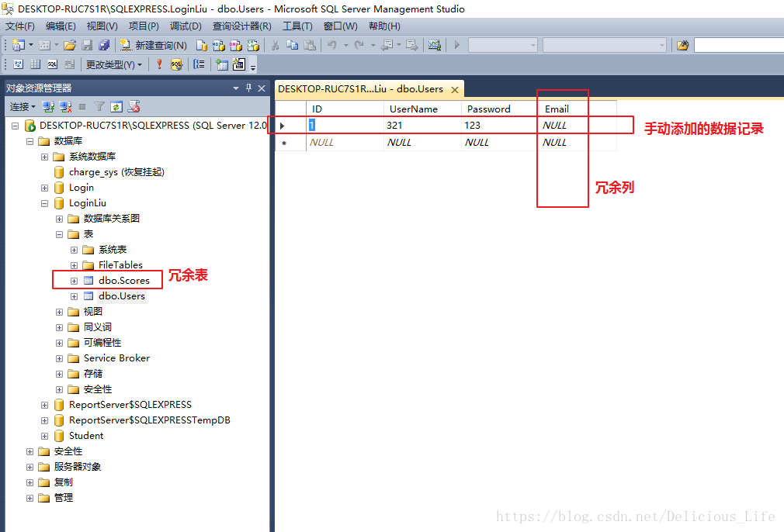The image size is (784, 532).
Task: Expand the dbo.Scores table node
Action: [74, 281]
